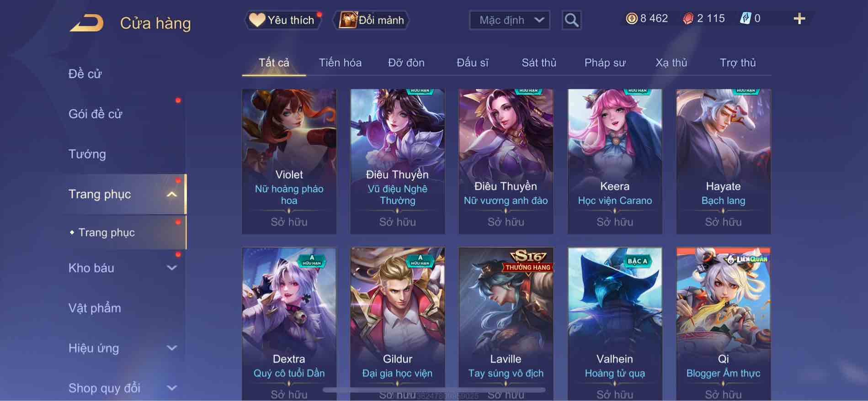Switch to the Pháp sư tab
868x401 pixels.
coord(605,63)
